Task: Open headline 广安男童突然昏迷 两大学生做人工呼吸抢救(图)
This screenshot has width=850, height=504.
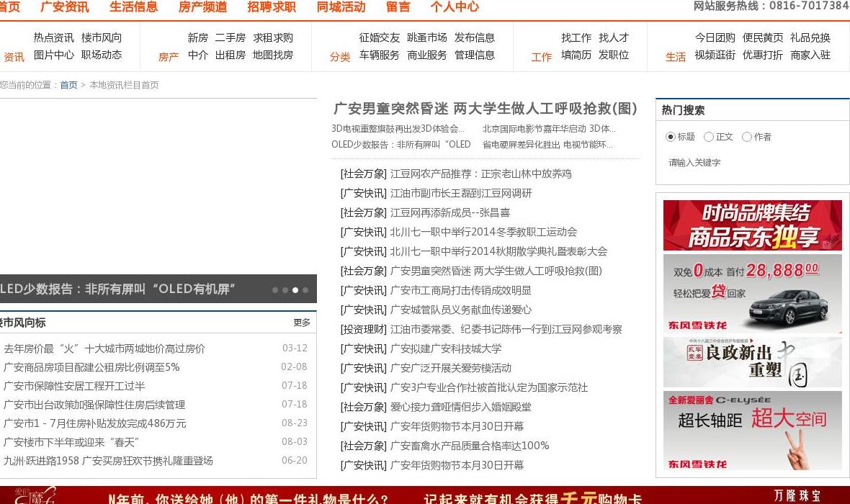Action: click(x=486, y=109)
